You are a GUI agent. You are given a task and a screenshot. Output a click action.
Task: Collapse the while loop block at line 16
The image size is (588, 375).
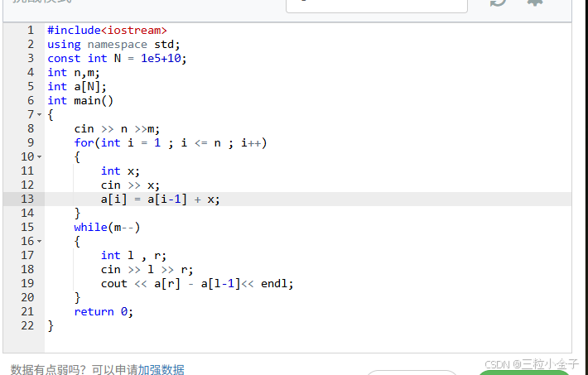(40, 242)
